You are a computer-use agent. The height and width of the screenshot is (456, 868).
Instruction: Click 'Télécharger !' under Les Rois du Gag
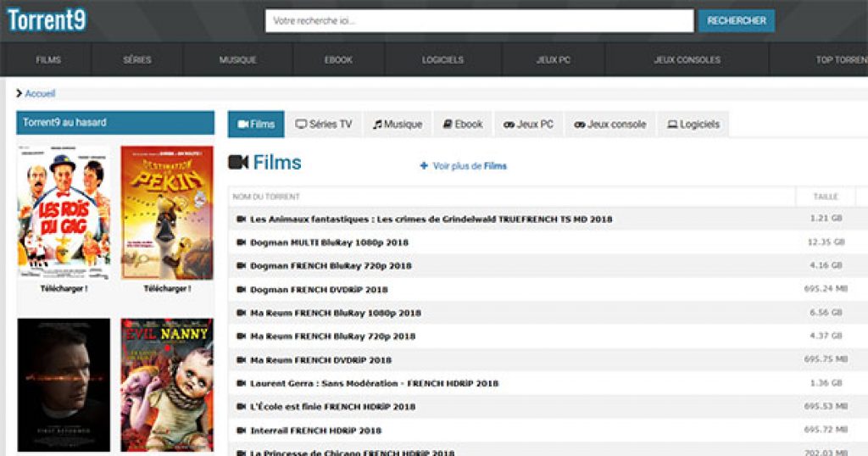pyautogui.click(x=64, y=288)
